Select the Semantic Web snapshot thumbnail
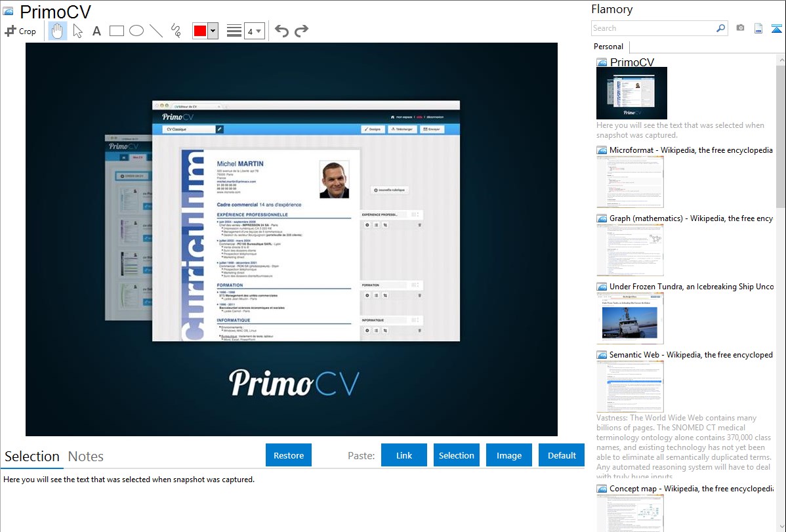Viewport: 786px width, 532px height. (630, 386)
